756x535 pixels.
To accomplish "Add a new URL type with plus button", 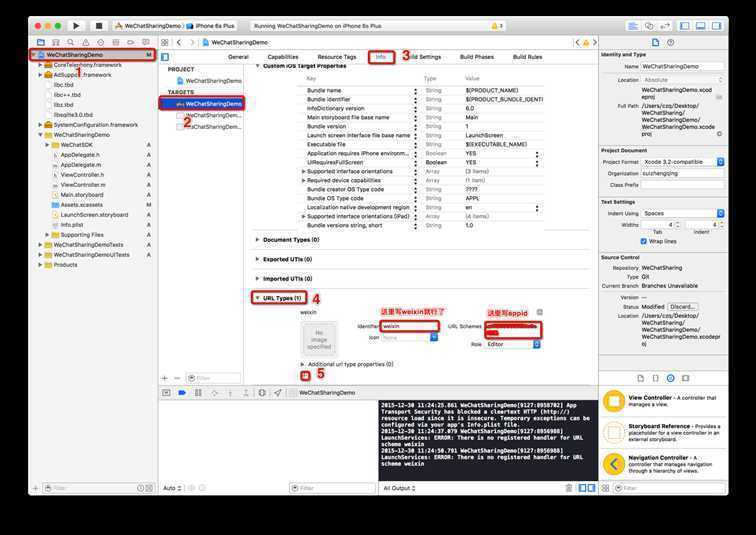I will pyautogui.click(x=305, y=376).
